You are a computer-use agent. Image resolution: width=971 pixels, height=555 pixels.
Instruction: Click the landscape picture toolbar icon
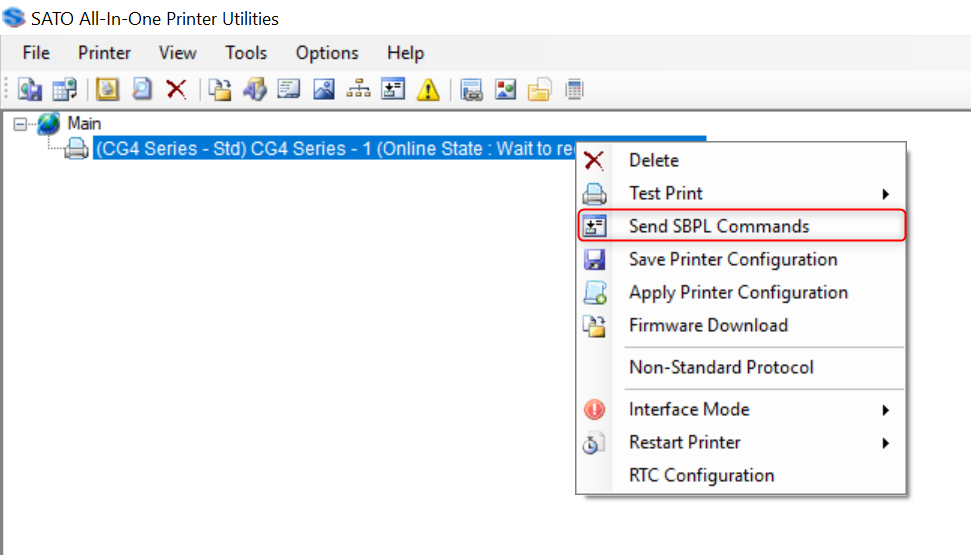coord(324,90)
